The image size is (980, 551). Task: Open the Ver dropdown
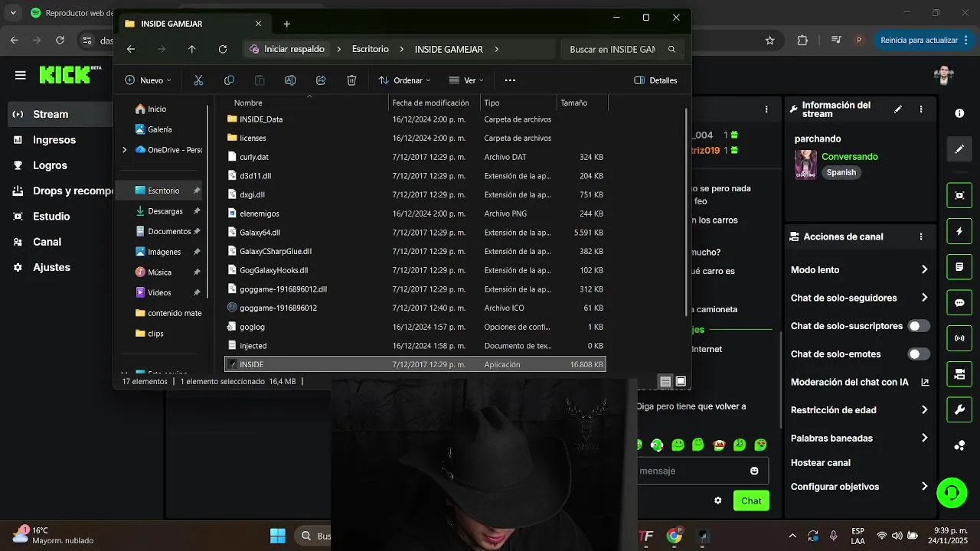(x=466, y=80)
